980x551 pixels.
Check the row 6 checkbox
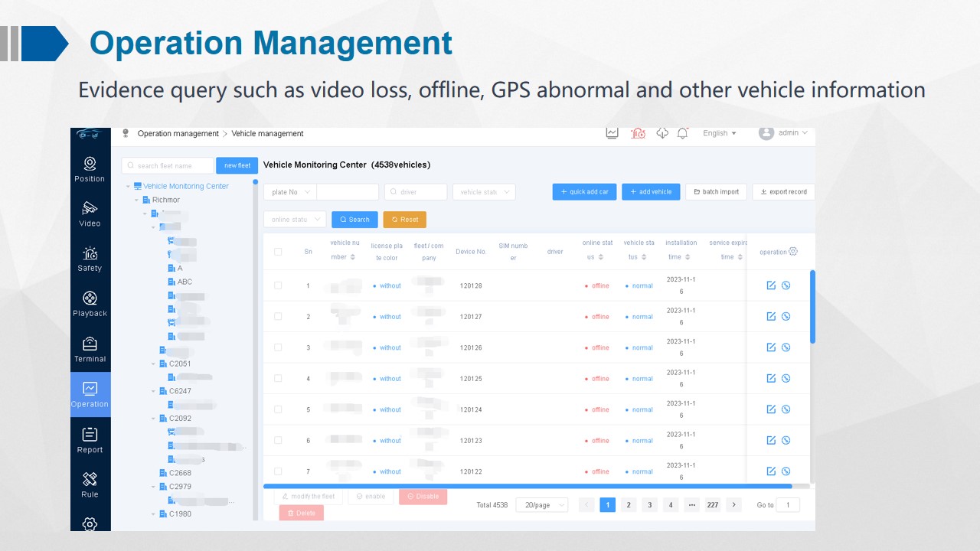point(278,440)
